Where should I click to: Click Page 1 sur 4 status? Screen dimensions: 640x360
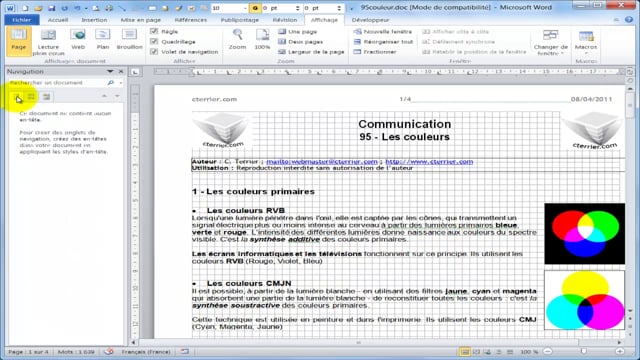coord(28,351)
